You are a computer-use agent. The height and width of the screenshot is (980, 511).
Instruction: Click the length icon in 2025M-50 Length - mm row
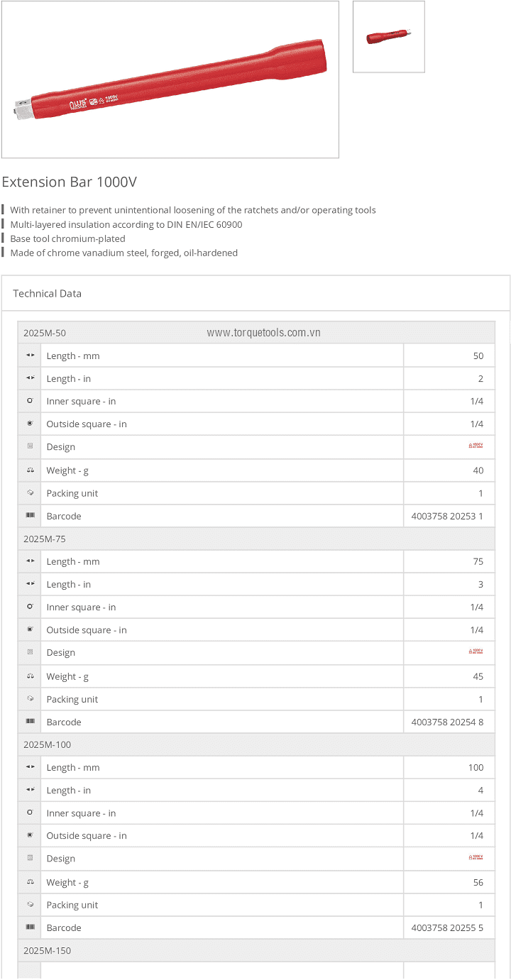[x=30, y=356]
